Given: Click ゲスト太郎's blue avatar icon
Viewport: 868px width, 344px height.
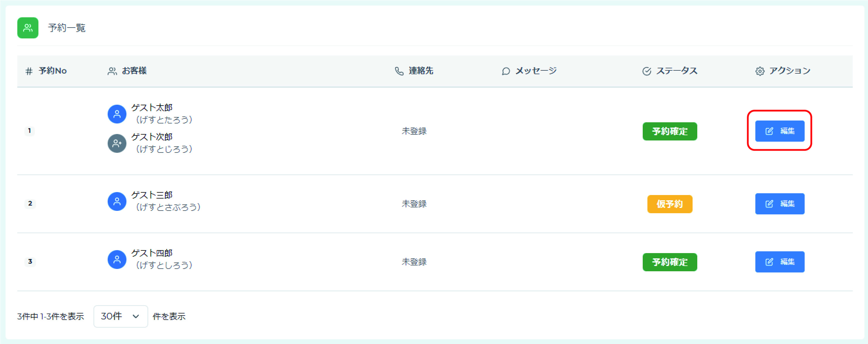Looking at the screenshot, I should [117, 114].
